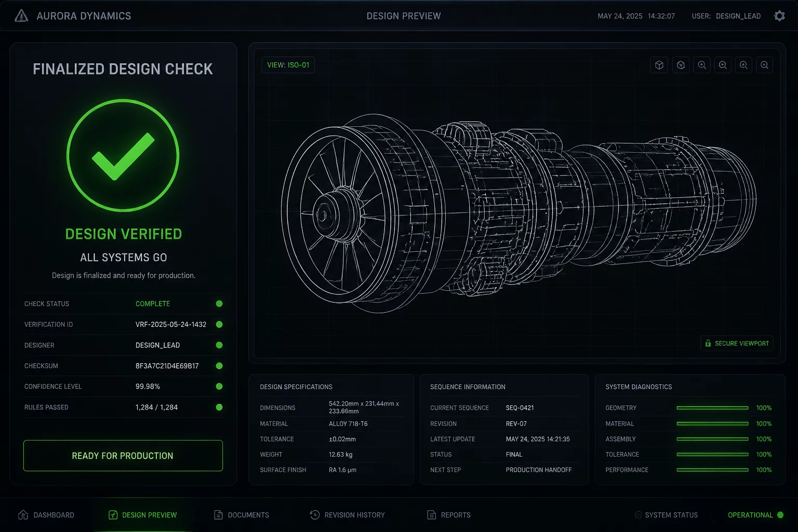The width and height of the screenshot is (798, 532).
Task: Select the checksum value 8F3A7C21D4E69B17
Action: point(167,366)
